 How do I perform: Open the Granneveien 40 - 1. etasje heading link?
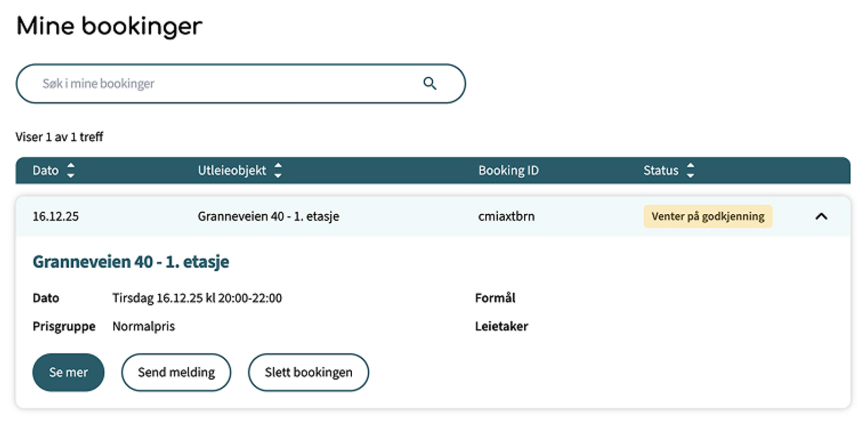(131, 262)
